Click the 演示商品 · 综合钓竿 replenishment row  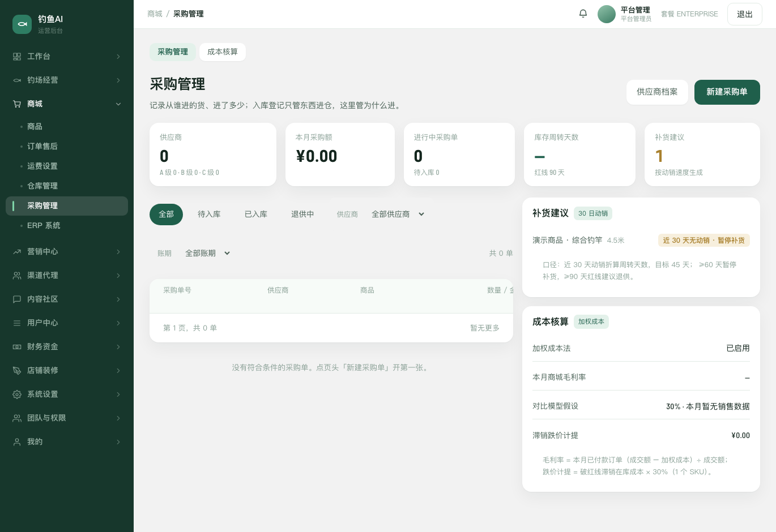coord(641,241)
